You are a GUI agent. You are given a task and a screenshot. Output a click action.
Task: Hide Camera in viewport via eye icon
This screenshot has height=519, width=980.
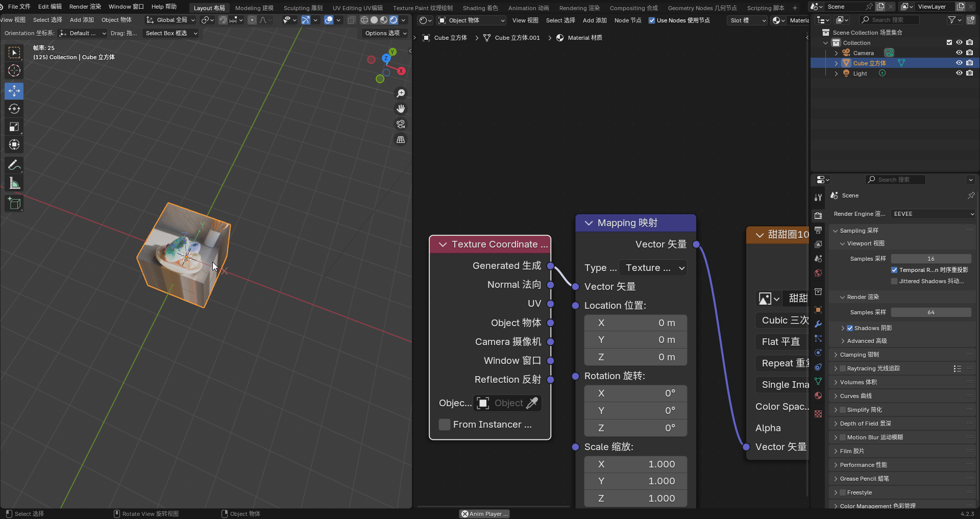coord(959,53)
